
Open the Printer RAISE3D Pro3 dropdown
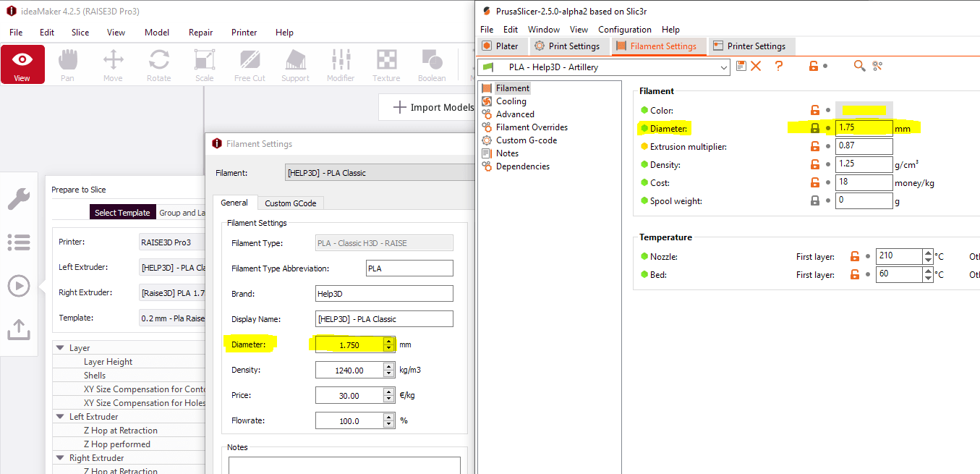[x=172, y=242]
